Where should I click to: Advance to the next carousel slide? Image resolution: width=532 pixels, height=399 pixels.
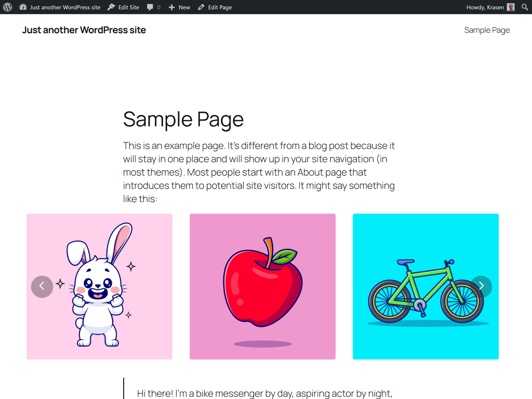click(481, 286)
